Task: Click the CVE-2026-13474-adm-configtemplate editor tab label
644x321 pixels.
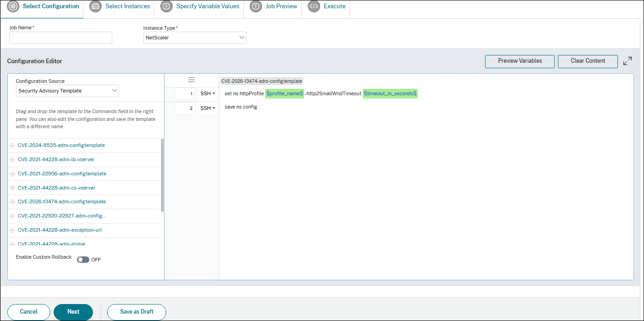Action: 262,81
